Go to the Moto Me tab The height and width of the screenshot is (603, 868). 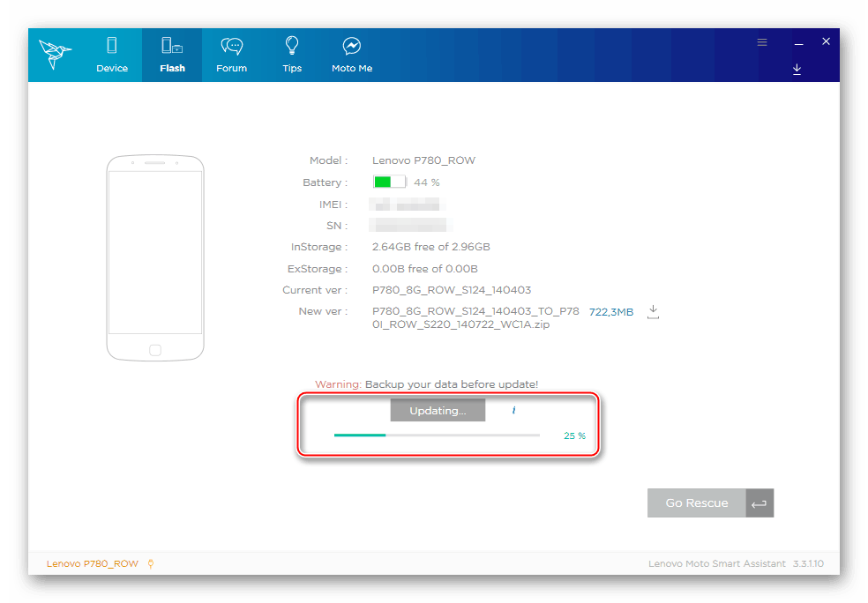352,55
